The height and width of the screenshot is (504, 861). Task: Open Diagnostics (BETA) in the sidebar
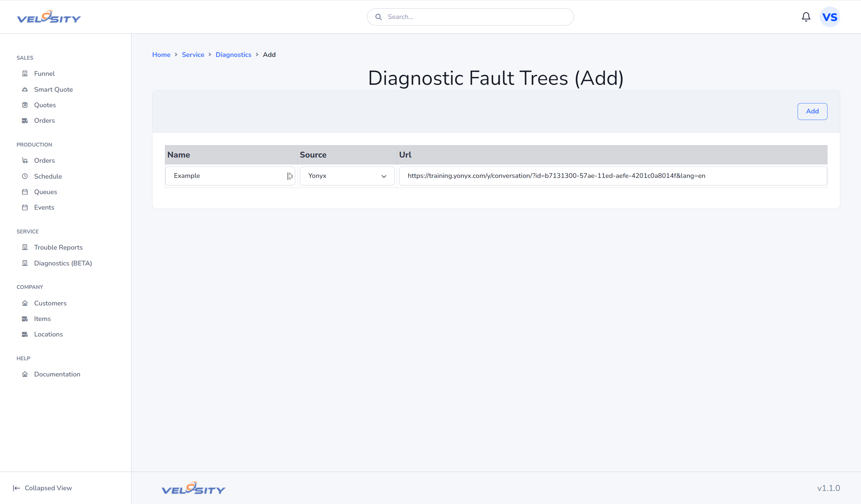tap(63, 263)
